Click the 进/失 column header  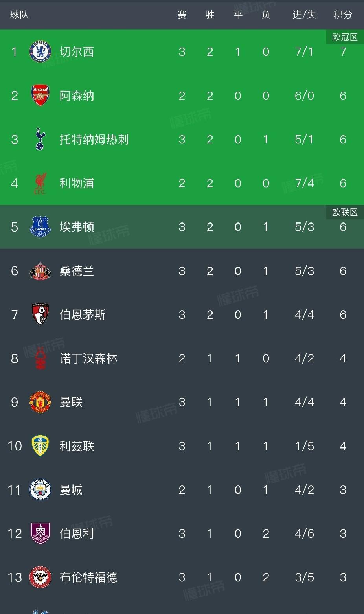pyautogui.click(x=304, y=15)
